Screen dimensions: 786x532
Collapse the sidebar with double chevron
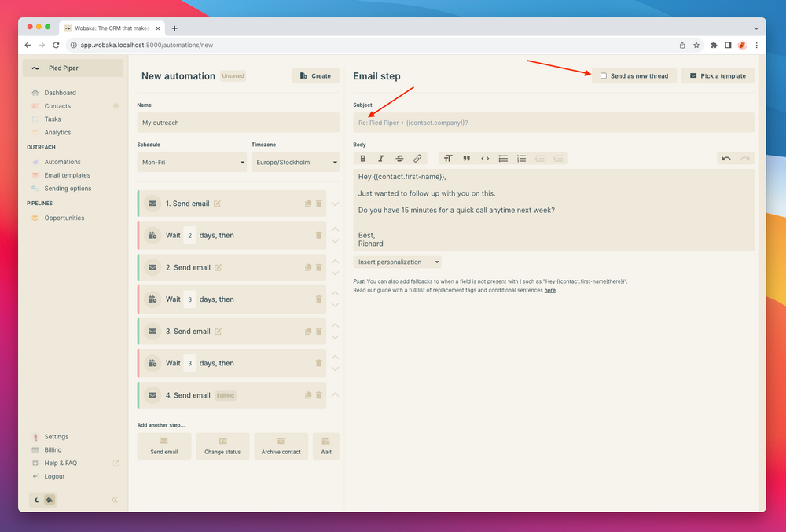[115, 500]
